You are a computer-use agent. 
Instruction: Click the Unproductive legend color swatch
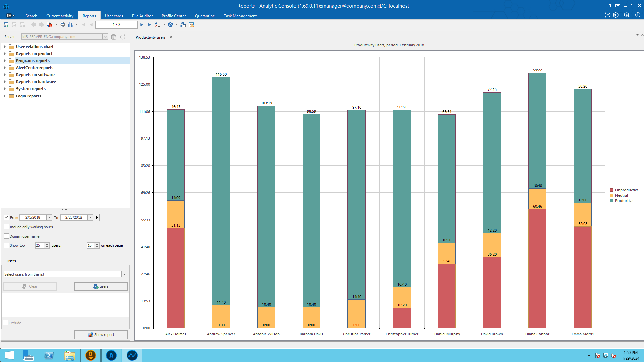(612, 190)
